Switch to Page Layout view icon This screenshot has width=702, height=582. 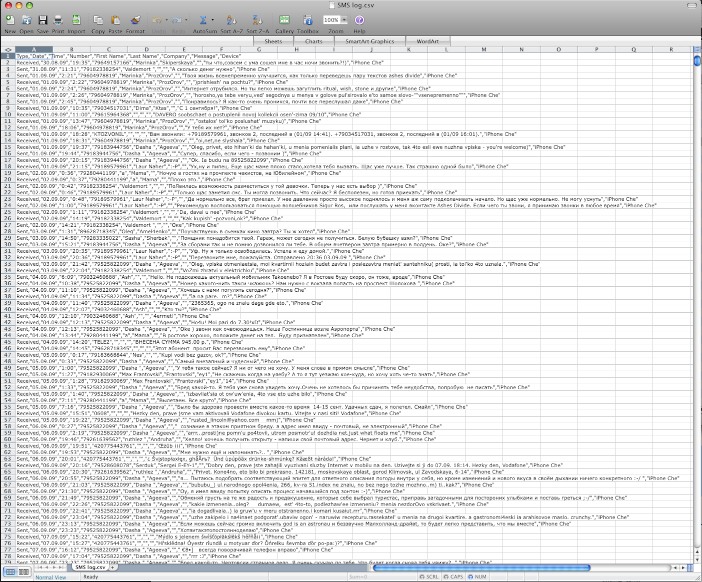(24, 572)
